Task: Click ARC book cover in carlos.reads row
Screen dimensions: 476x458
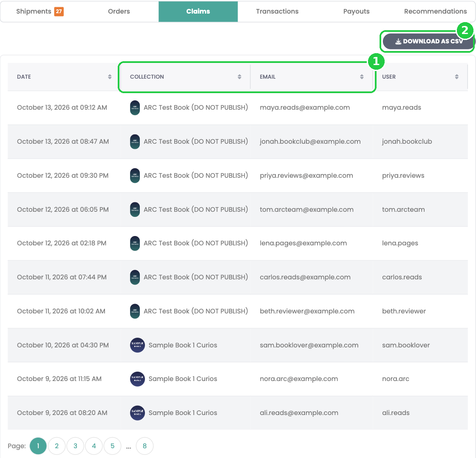Action: 135,278
